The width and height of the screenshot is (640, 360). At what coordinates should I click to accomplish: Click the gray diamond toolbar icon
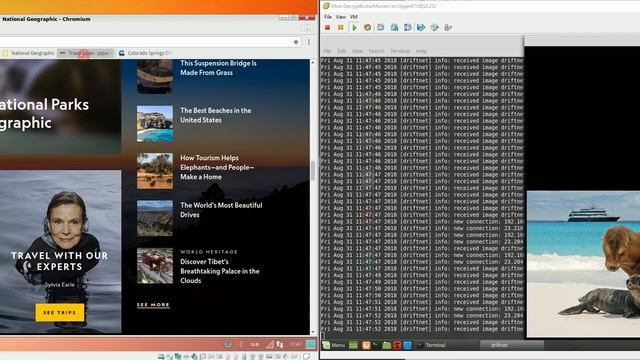point(434,27)
